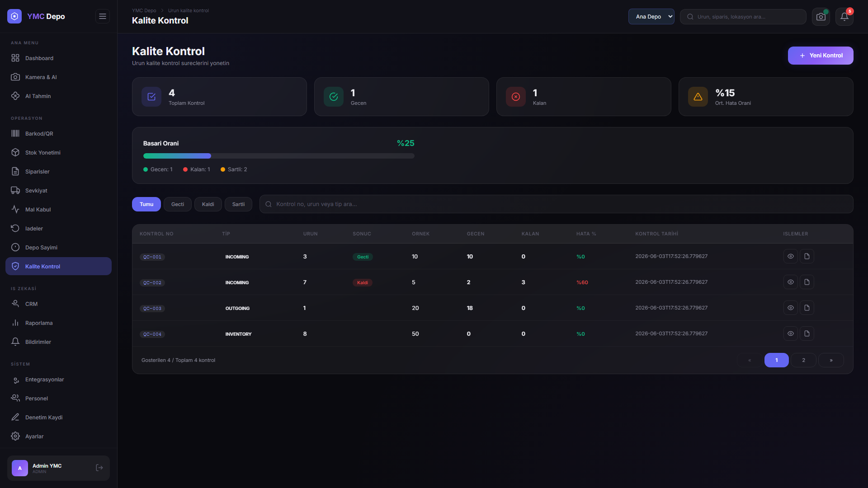Viewport: 868px width, 488px height.
Task: Open Denetim Kaydi page
Action: pyautogui.click(x=58, y=418)
